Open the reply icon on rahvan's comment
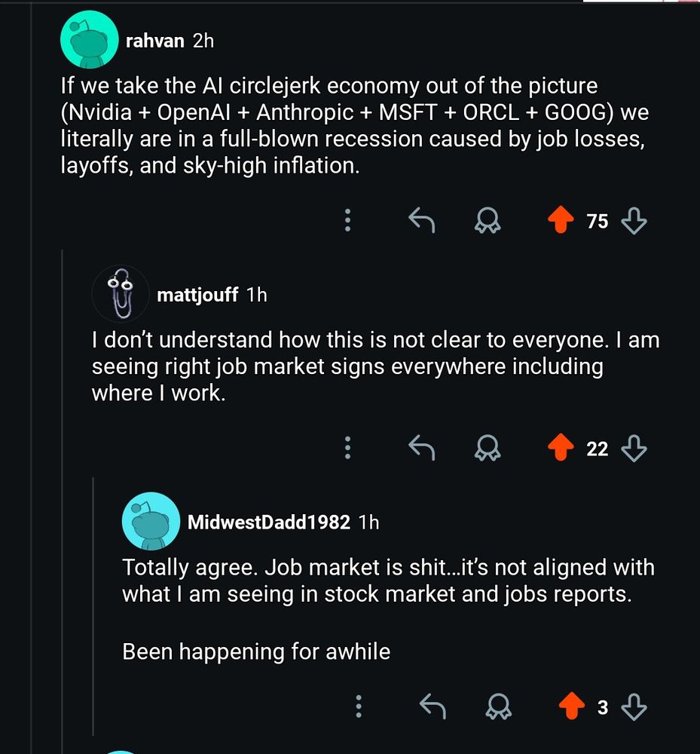Image resolution: width=700 pixels, height=754 pixels. click(422, 219)
